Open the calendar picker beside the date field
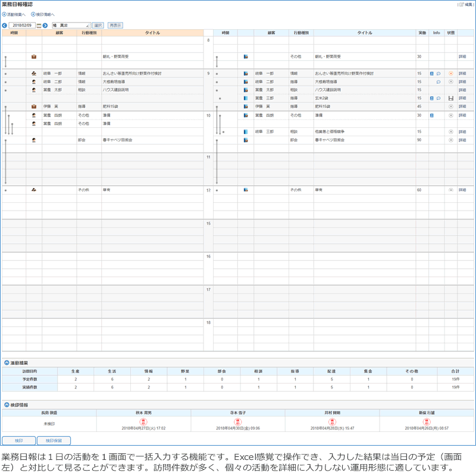476x476 pixels. [39, 26]
